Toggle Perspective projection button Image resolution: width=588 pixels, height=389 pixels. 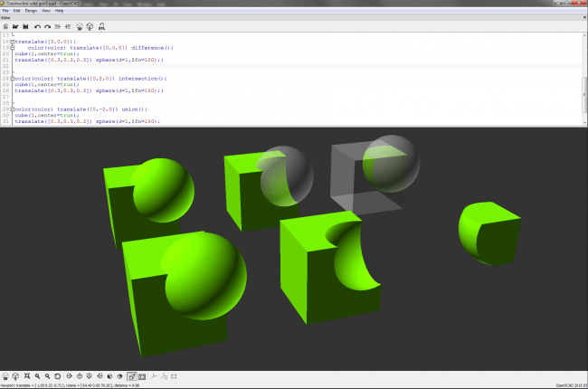point(132,376)
